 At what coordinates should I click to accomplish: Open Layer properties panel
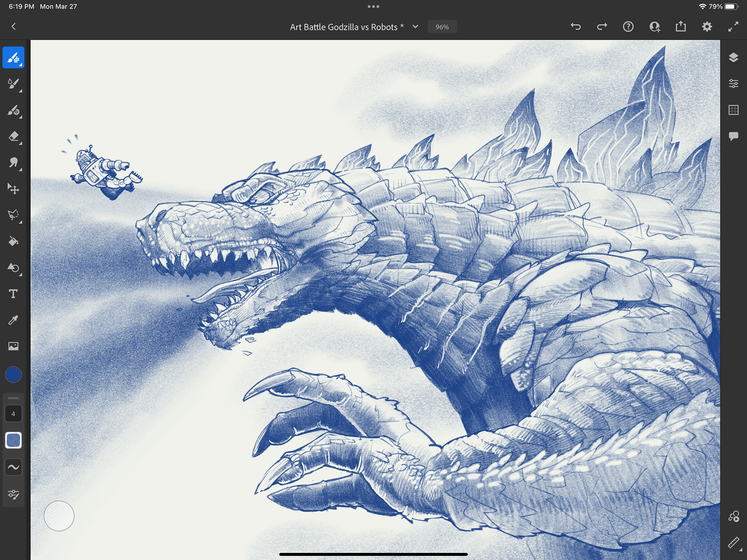[733, 84]
